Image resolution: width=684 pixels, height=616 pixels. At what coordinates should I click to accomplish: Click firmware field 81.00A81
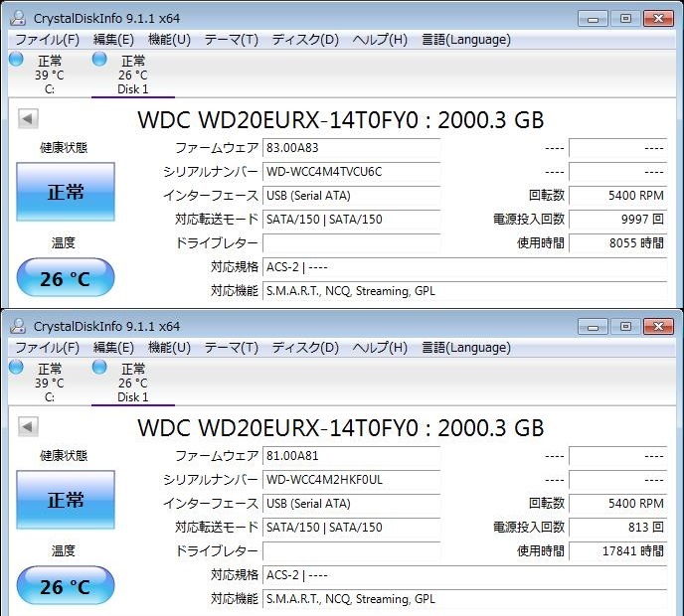(x=351, y=456)
